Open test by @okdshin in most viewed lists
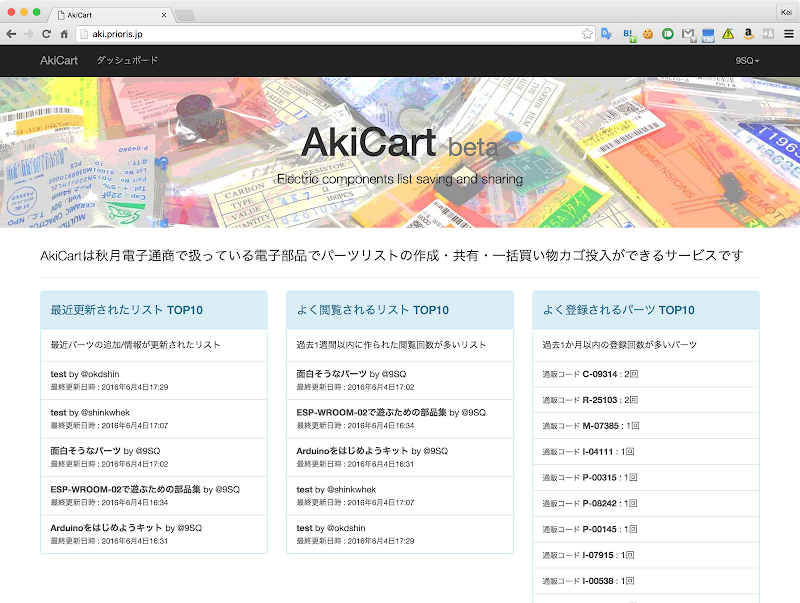800x603 pixels. pos(399,534)
